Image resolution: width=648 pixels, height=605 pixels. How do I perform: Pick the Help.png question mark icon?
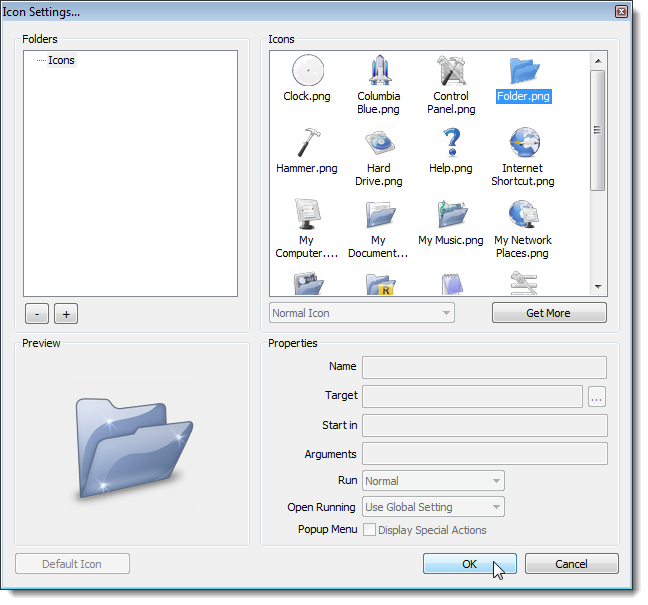click(451, 142)
